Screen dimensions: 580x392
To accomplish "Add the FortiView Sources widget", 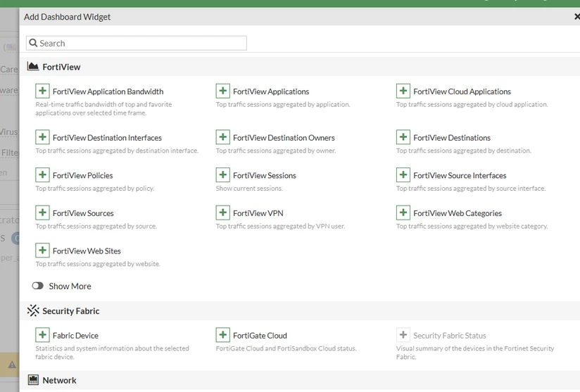I will [x=42, y=213].
